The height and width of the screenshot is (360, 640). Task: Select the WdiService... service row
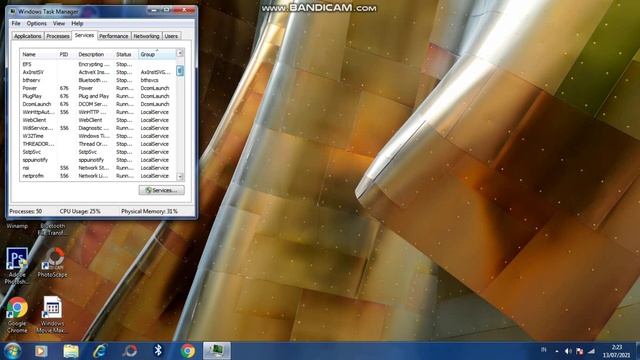pyautogui.click(x=98, y=128)
